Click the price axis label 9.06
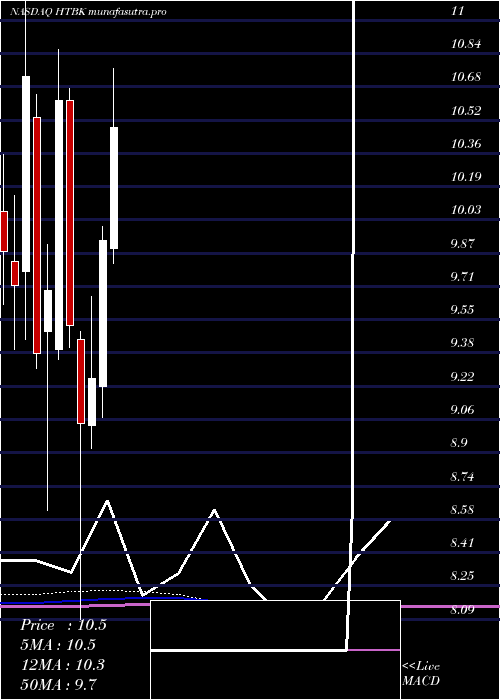This screenshot has width=500, height=700. pyautogui.click(x=462, y=409)
